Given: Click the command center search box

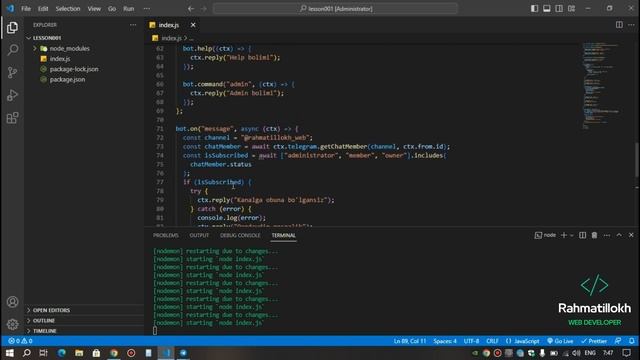Looking at the screenshot, I should coord(336,9).
